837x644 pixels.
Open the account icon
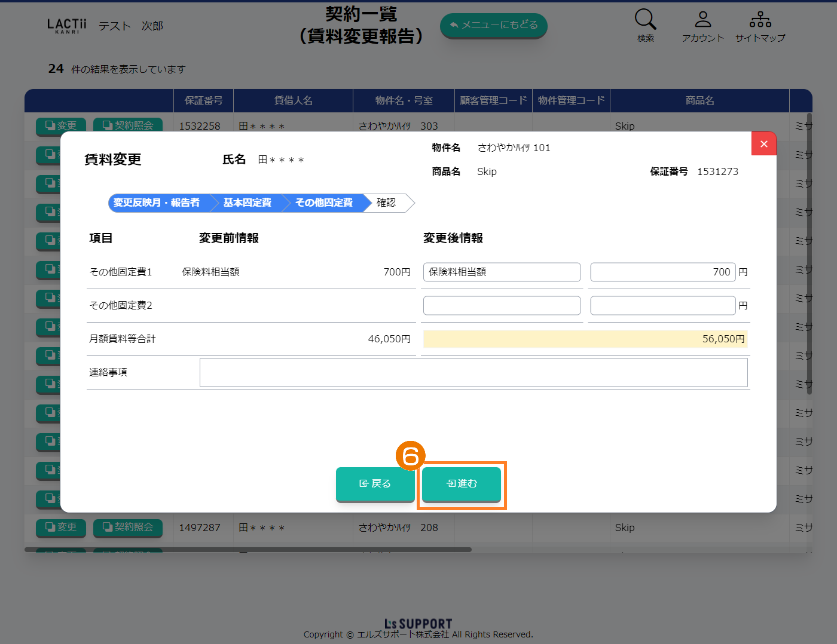pyautogui.click(x=702, y=20)
